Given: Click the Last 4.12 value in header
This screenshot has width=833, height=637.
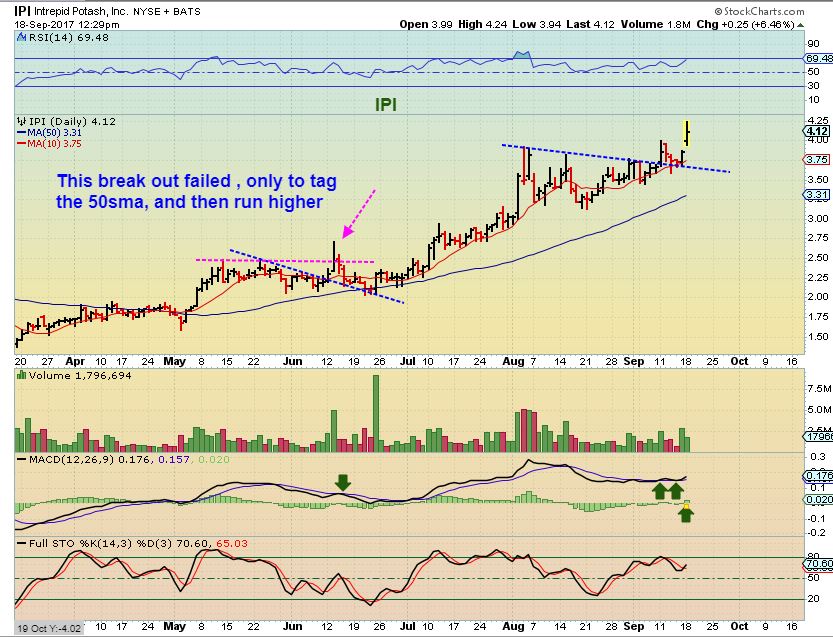Looking at the screenshot, I should (590, 24).
